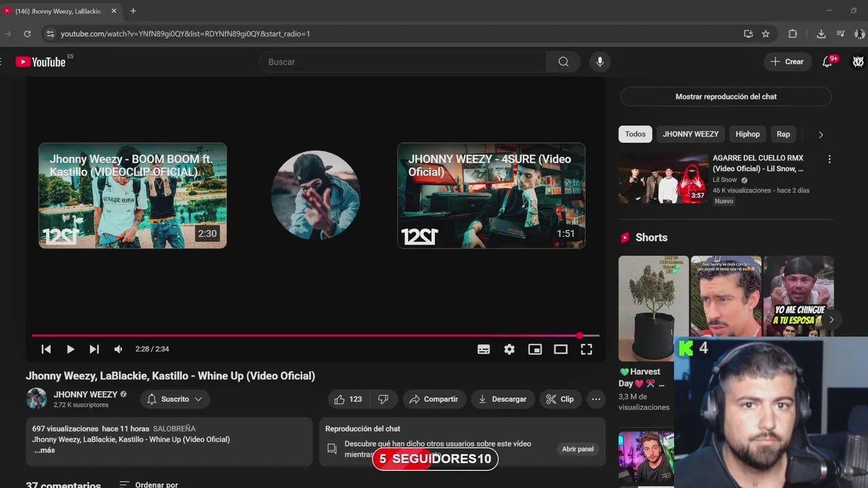Viewport: 868px width, 488px height.
Task: Open the BOOM BOOM end-screen video card
Action: 133,196
